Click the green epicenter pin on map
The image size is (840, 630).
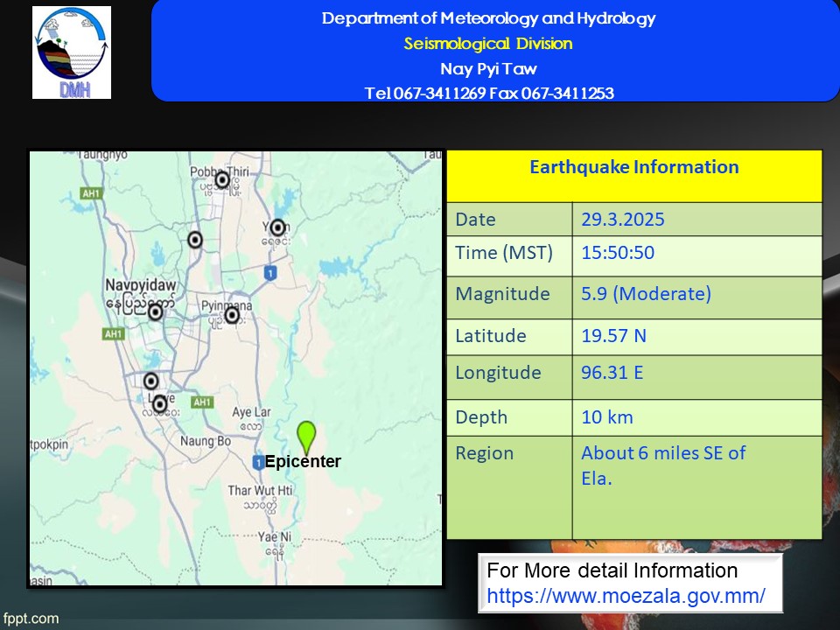(x=306, y=436)
